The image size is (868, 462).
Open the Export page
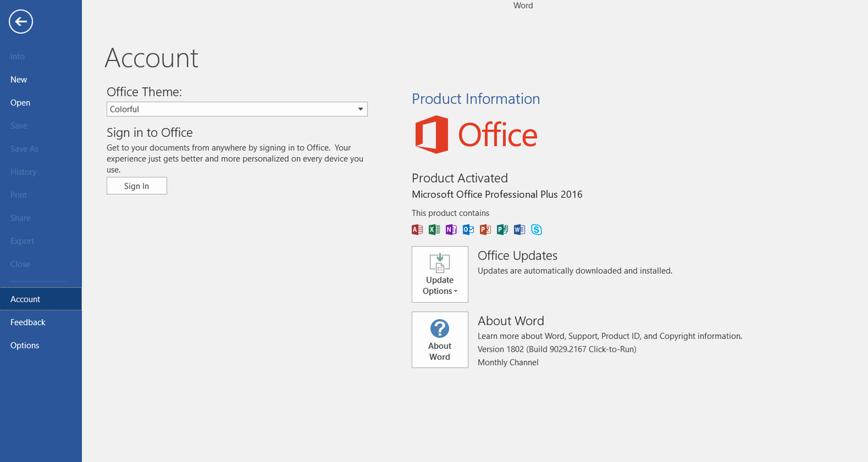tap(41, 240)
